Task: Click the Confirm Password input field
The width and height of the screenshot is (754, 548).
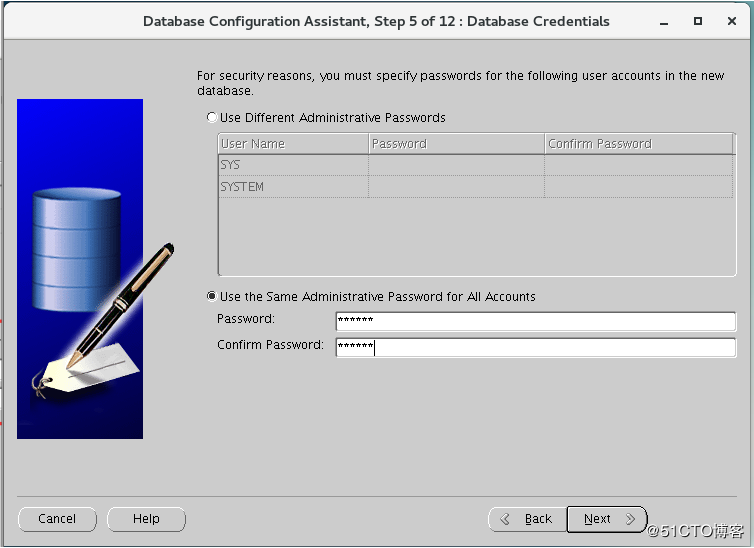Action: click(536, 347)
